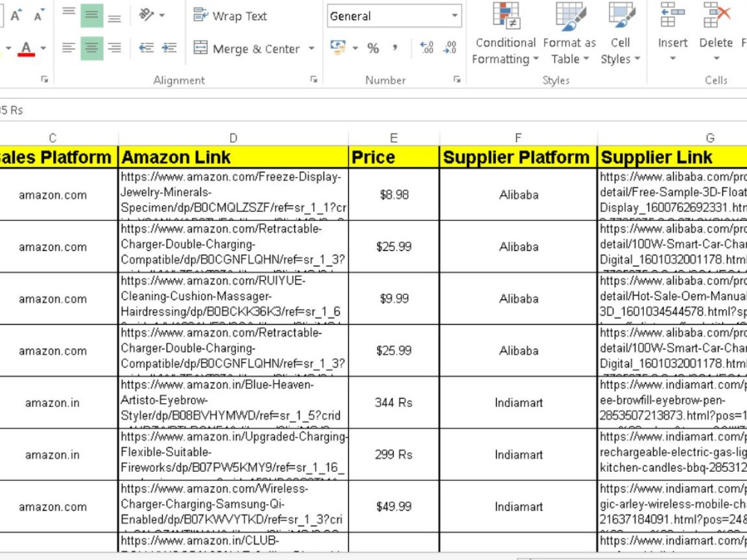Open the text Orientation tool

coord(146,15)
